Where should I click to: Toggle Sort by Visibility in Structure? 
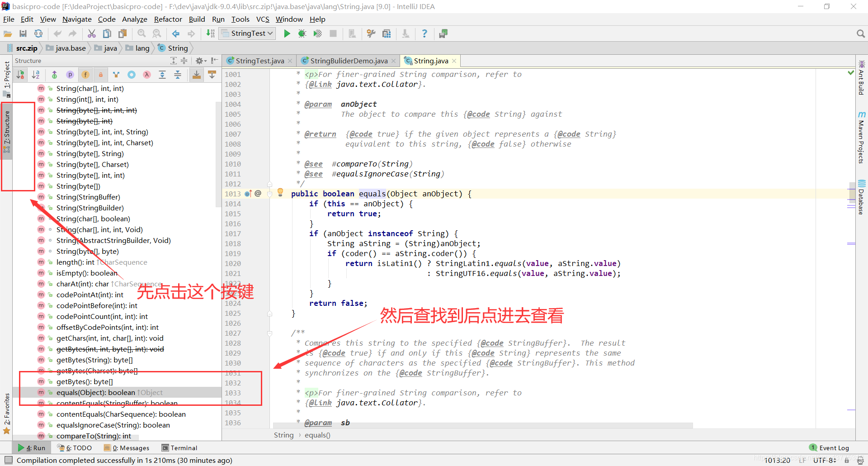tap(20, 75)
